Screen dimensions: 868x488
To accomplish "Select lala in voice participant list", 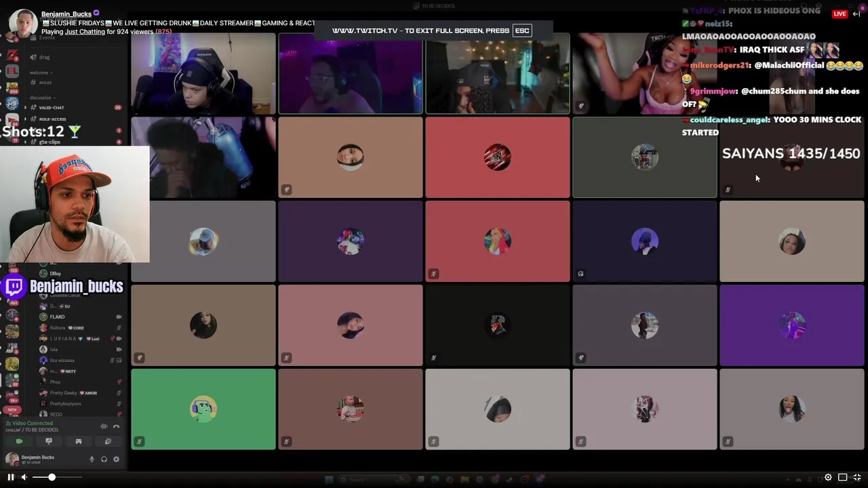I will [53, 349].
